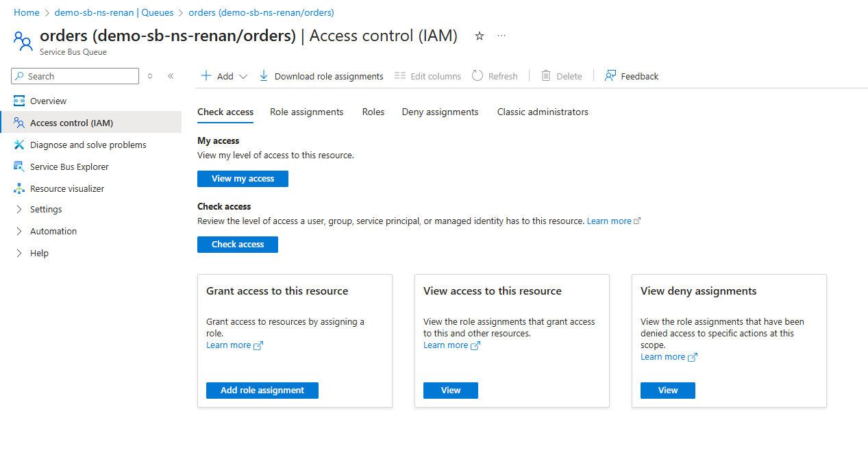
Task: Open Diagnose and solve problems
Action: [88, 145]
